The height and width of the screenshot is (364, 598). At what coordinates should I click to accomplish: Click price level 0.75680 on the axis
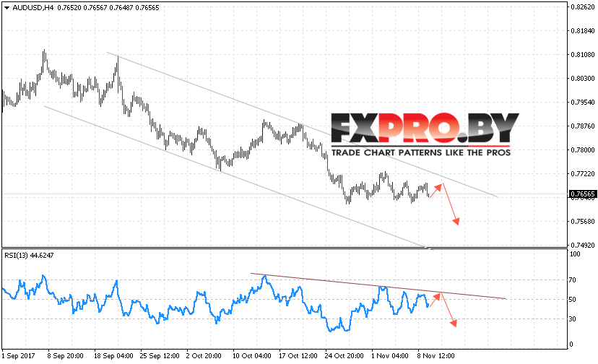[x=583, y=222]
